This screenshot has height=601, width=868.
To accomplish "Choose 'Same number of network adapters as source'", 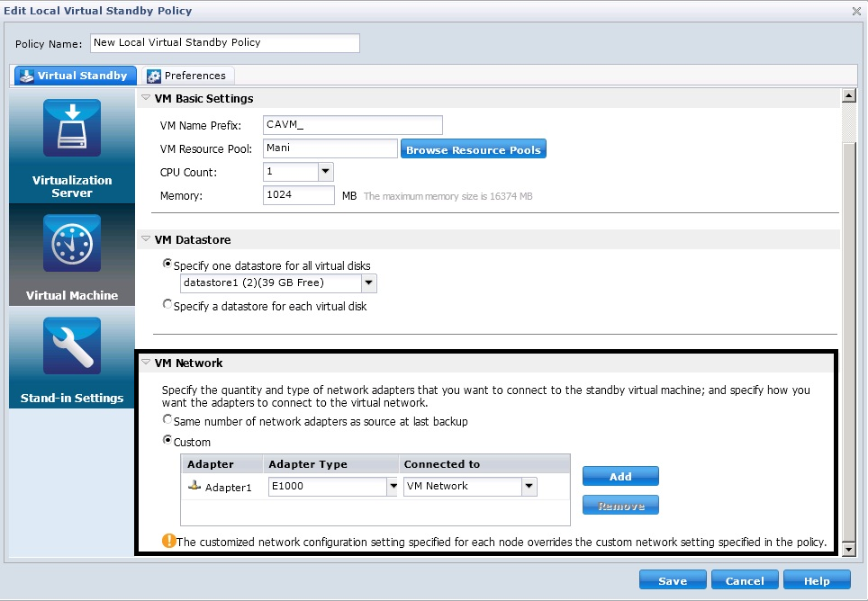I will (167, 419).
